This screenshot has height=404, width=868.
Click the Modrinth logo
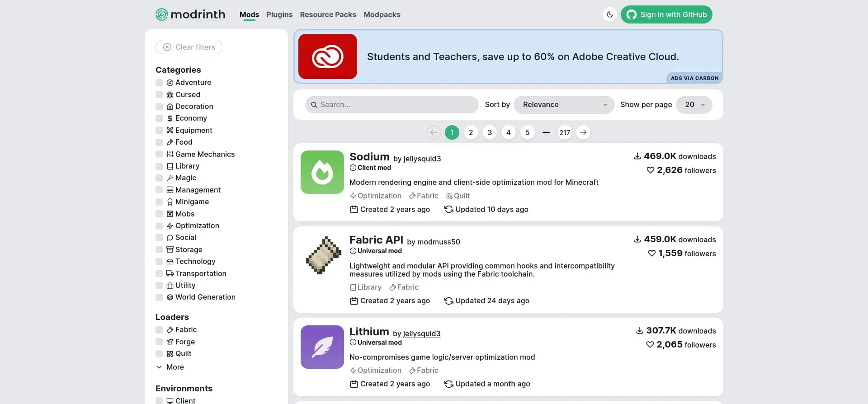pos(190,14)
